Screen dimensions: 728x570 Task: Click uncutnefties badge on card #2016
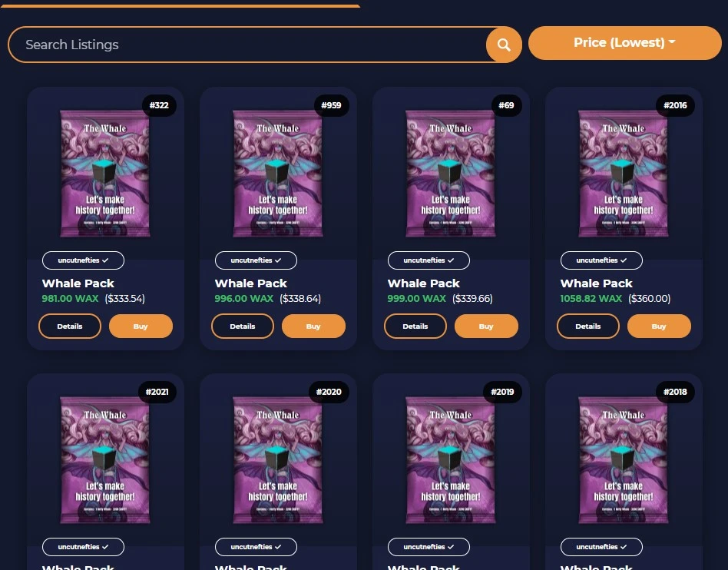pos(601,260)
